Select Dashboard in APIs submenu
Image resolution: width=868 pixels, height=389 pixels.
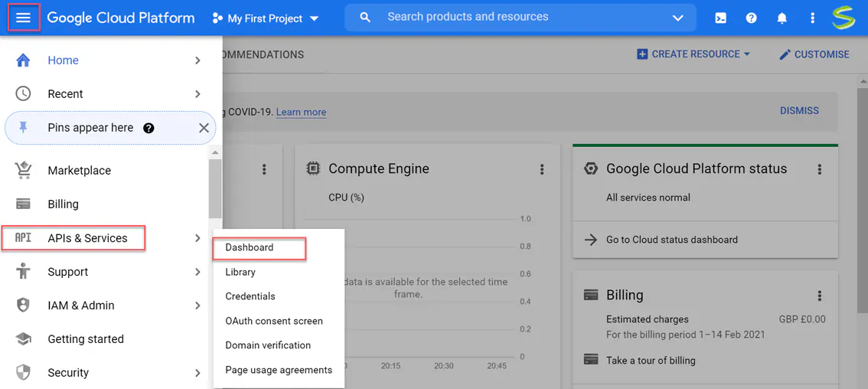tap(249, 247)
